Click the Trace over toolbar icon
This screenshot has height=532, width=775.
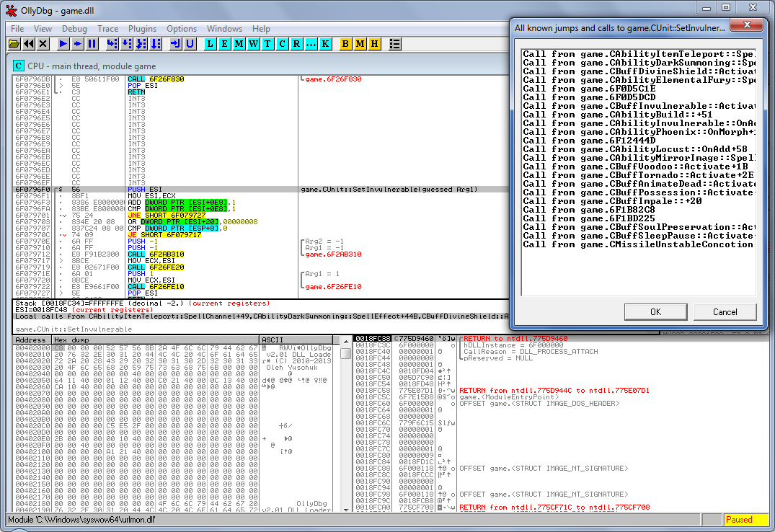156,44
